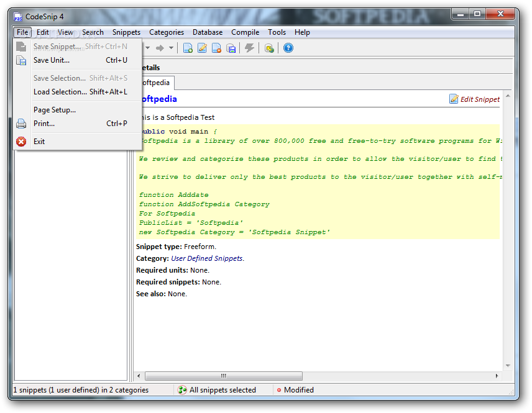Click the horizontal scrollbar left arrow
532x413 pixels.
pos(139,376)
